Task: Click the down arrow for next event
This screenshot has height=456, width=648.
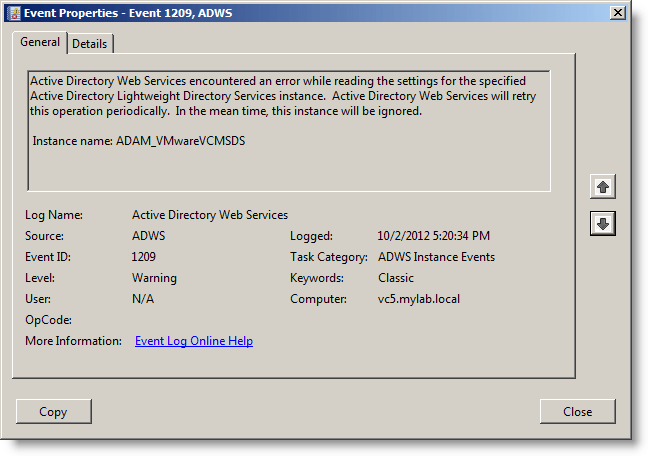Action: click(602, 224)
